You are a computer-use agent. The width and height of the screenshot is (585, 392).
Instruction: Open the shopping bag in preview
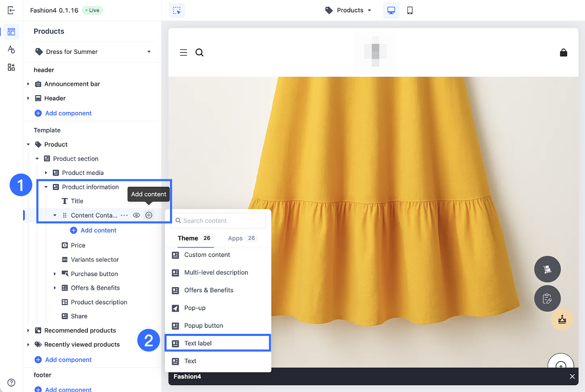click(563, 53)
